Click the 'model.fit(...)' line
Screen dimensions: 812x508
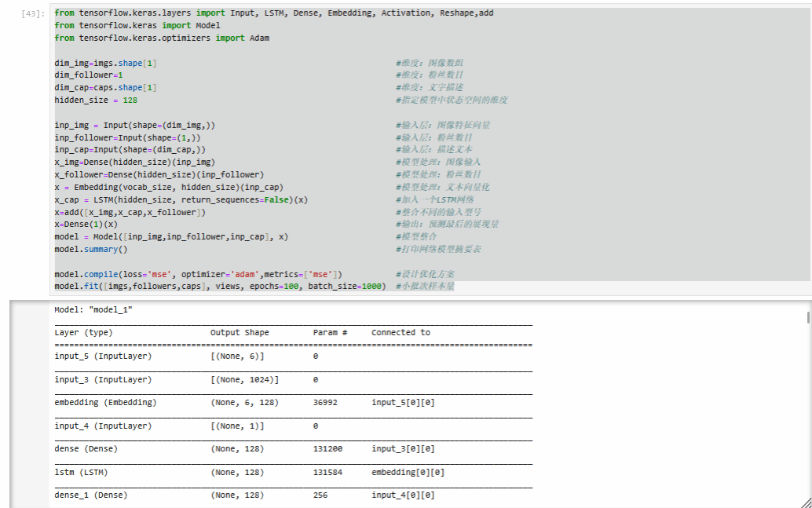click(x=220, y=286)
